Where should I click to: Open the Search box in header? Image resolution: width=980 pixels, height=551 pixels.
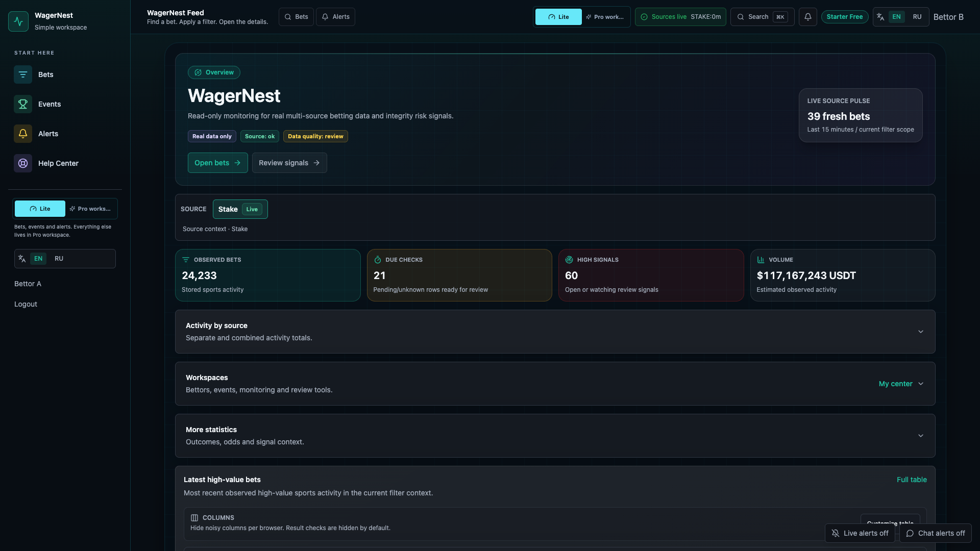click(762, 17)
